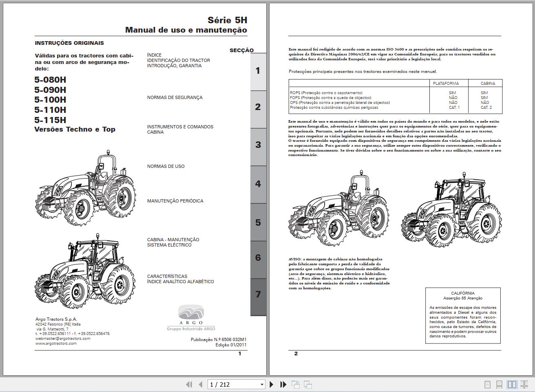Open the page number dropdown arrow
The image size is (535, 392).
coord(262,384)
